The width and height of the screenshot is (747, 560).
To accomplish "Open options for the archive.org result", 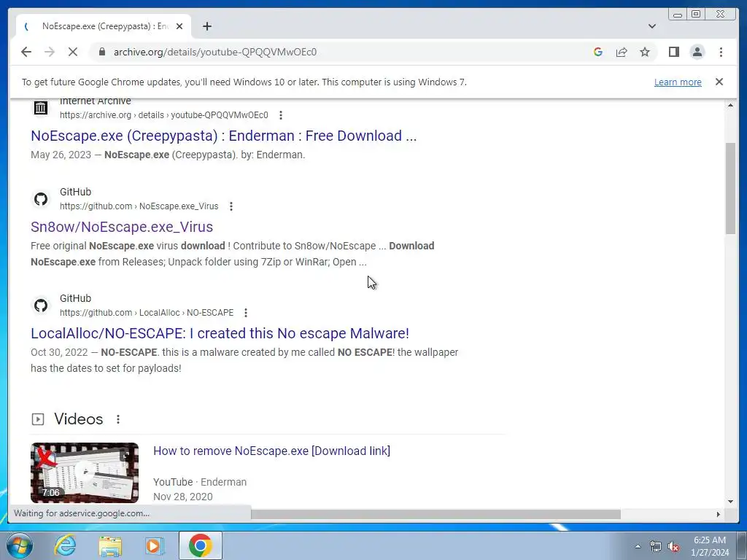I will (x=281, y=115).
